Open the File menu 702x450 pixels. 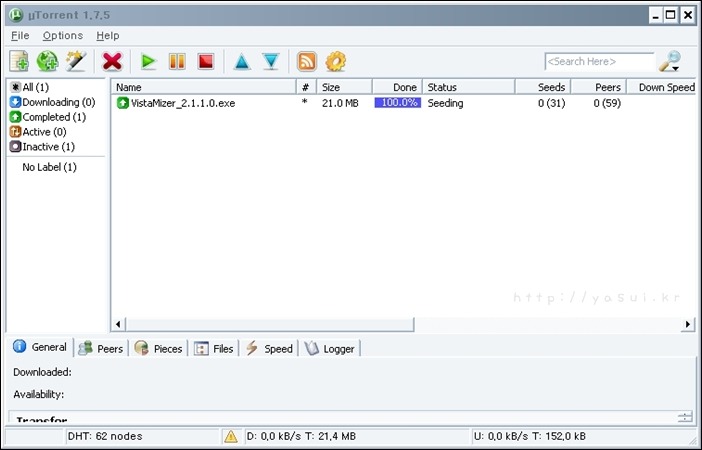(20, 35)
